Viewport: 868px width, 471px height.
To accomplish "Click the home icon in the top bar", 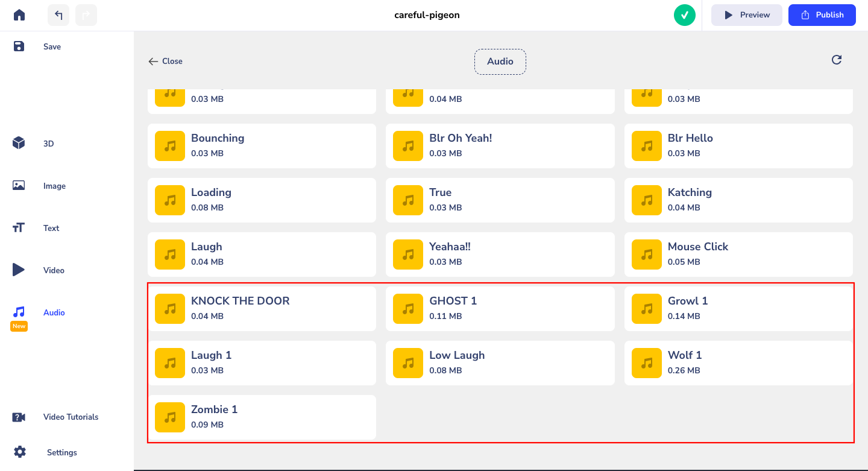I will (19, 15).
